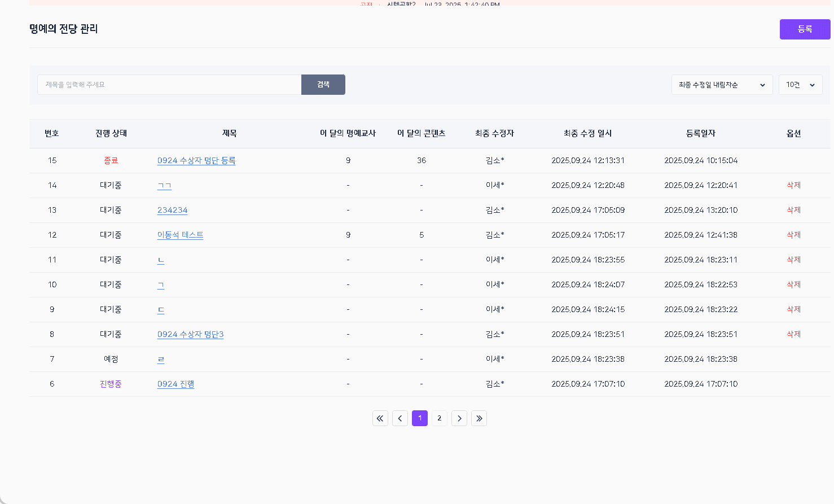834x504 pixels.
Task: Open the 이동석 테스트 title link
Action: pos(180,235)
